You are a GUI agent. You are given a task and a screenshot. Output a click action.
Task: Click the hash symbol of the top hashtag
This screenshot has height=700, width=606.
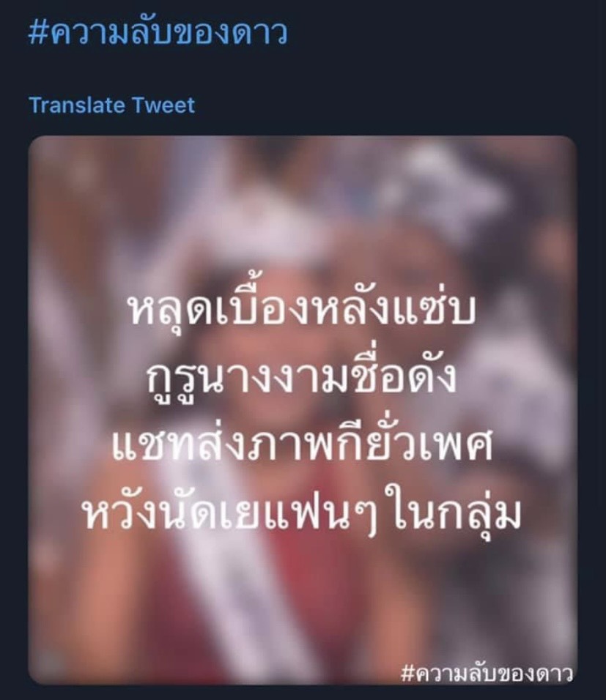pos(38,33)
